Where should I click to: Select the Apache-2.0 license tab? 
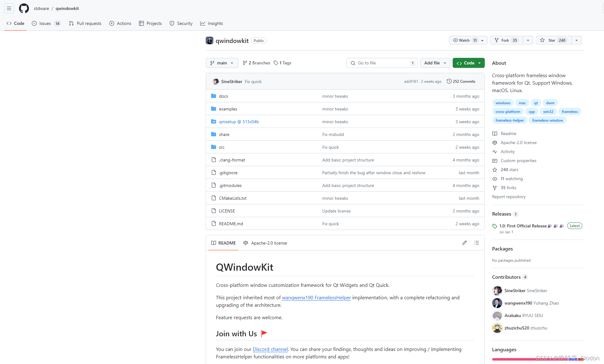(x=265, y=243)
